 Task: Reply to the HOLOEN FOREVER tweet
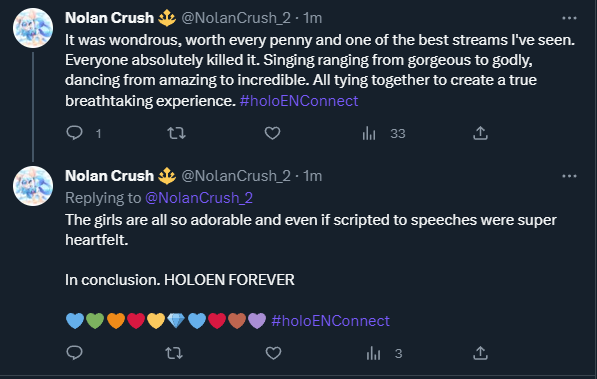pyautogui.click(x=75, y=353)
